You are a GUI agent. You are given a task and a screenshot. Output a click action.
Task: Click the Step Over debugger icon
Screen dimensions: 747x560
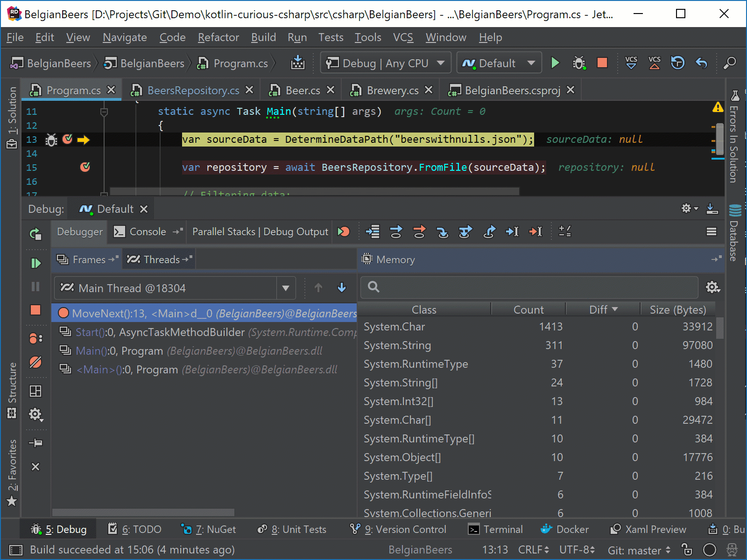[x=396, y=231]
